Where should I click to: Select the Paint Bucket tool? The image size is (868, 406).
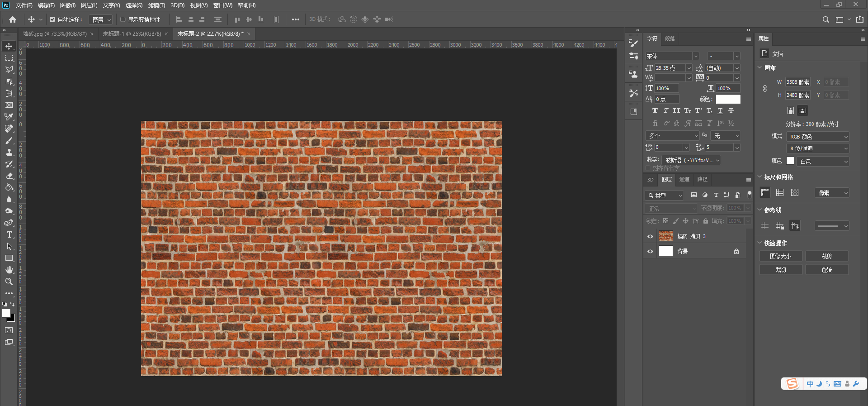pyautogui.click(x=9, y=187)
